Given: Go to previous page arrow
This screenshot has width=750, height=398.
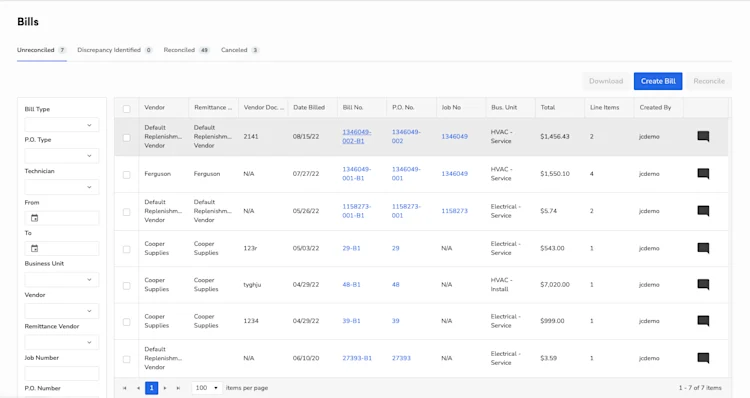Looking at the screenshot, I should pos(138,388).
